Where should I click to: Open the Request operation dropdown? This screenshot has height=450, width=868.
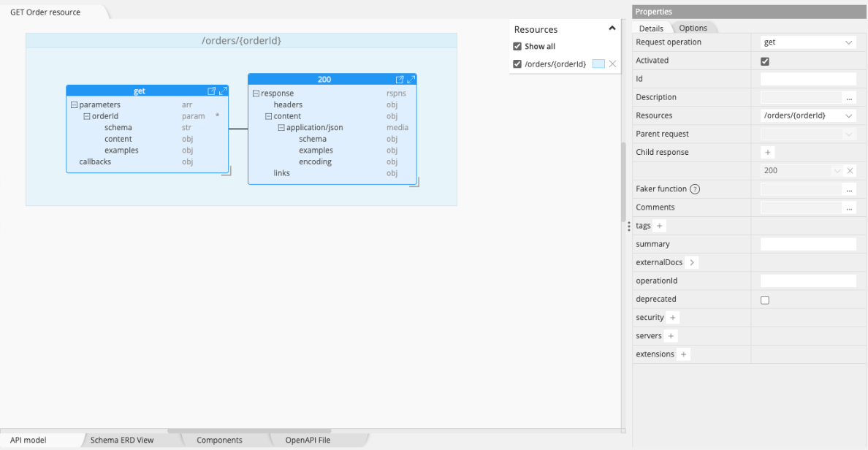[x=848, y=42]
